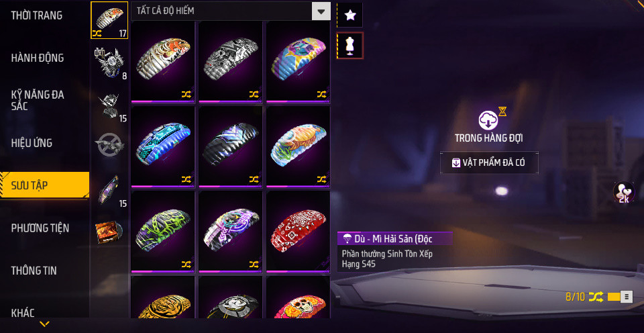Image resolution: width=644 pixels, height=333 pixels.
Task: Open the Hiệu Ứng section
Action: [32, 142]
